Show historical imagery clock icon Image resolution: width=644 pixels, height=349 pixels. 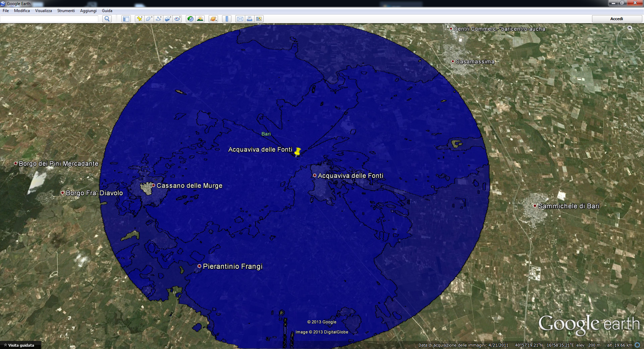click(x=191, y=19)
